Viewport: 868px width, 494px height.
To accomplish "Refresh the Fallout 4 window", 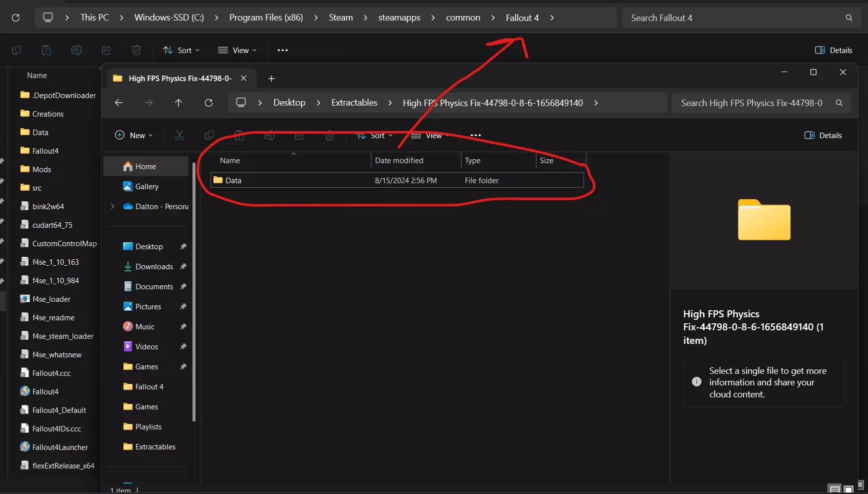I will [15, 18].
